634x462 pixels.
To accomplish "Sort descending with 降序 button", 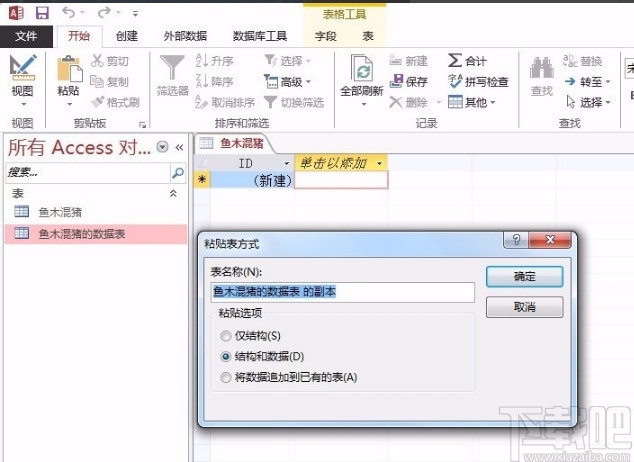I will click(x=214, y=82).
